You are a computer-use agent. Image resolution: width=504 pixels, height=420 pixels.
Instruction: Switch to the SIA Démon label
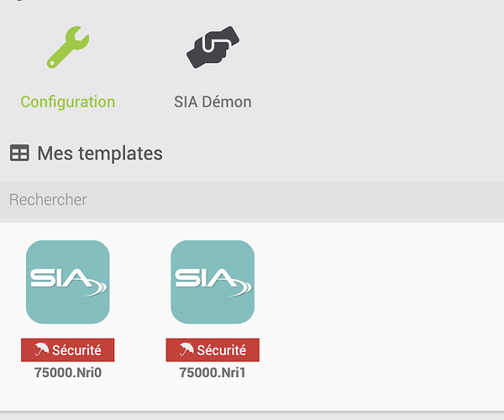point(213,102)
